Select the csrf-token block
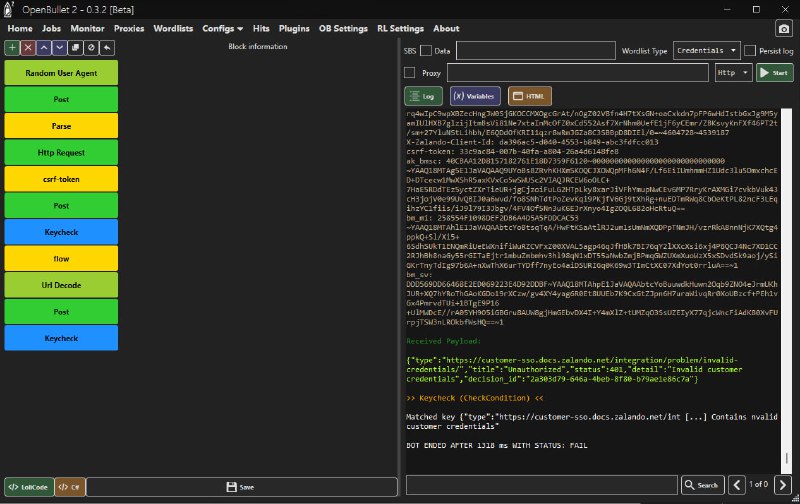The width and height of the screenshot is (800, 504). point(61,179)
